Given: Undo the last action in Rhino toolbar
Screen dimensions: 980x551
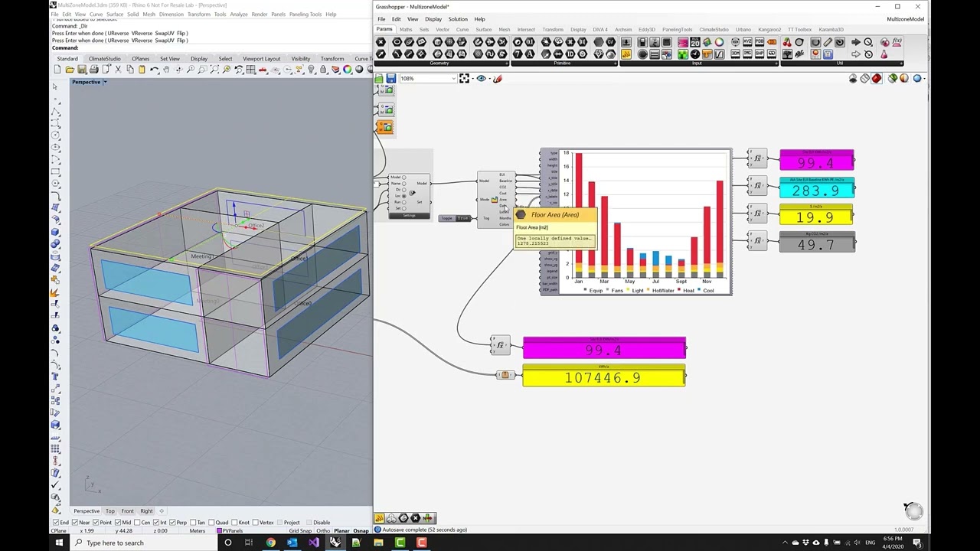Looking at the screenshot, I should [154, 70].
